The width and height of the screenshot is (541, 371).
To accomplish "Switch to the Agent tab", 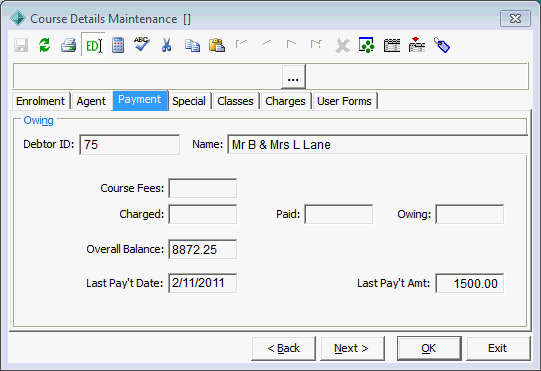I will (x=91, y=101).
